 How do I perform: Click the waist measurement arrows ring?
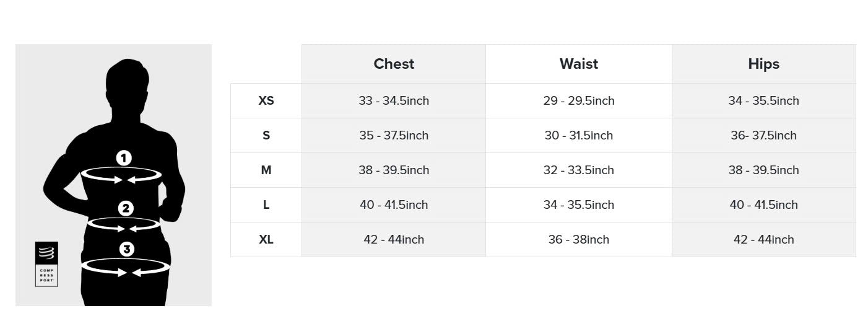coord(124,224)
